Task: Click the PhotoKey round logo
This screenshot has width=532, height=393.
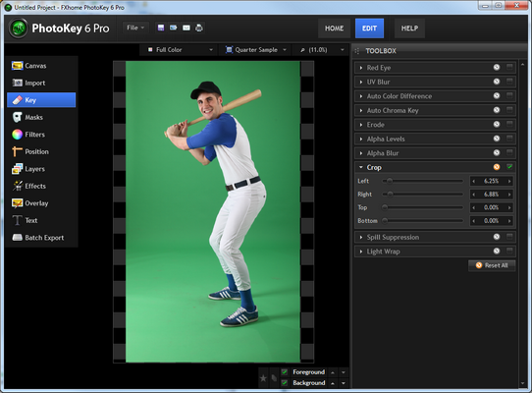Action: [19, 28]
